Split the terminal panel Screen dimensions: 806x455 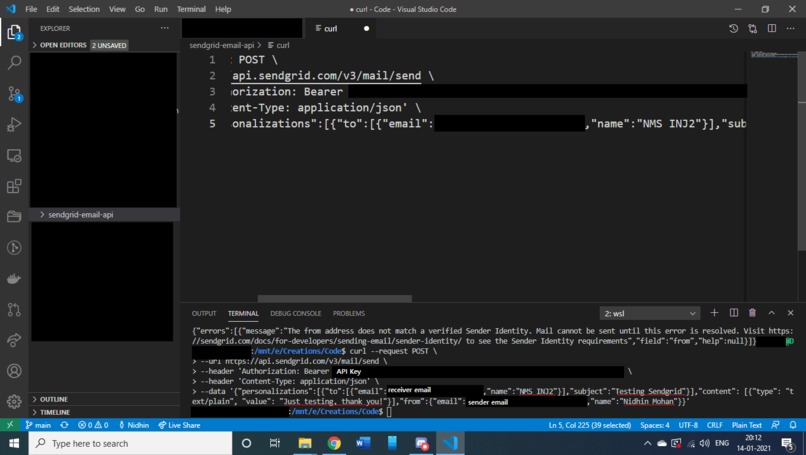pyautogui.click(x=734, y=313)
